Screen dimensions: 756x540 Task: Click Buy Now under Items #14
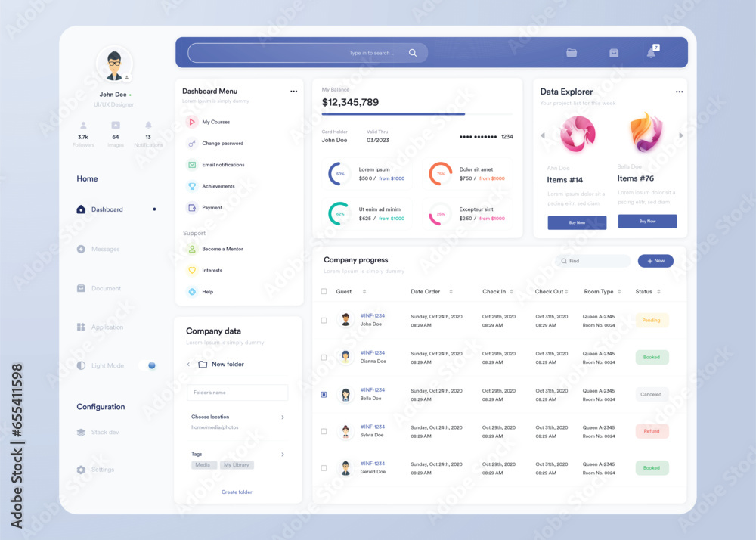pyautogui.click(x=577, y=223)
